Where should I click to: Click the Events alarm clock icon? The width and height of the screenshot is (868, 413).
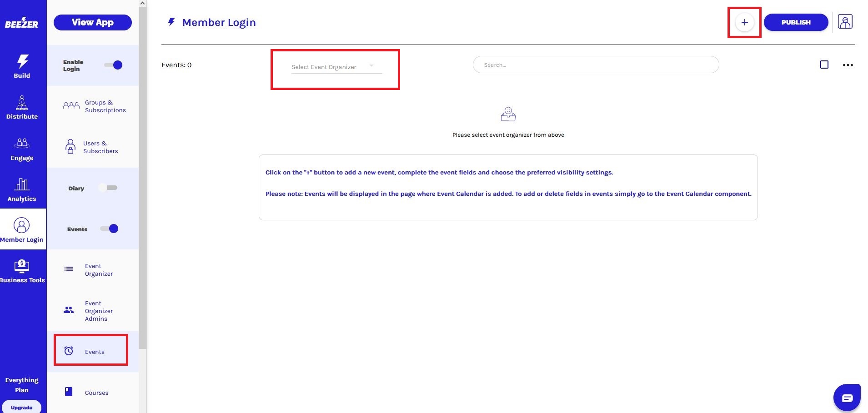(x=69, y=351)
